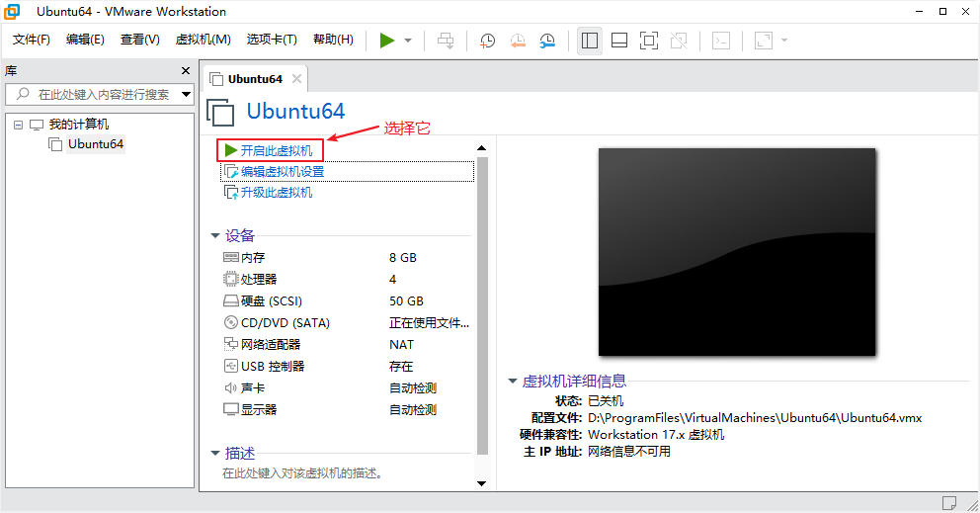This screenshot has height=513, width=980.
Task: Click the VM description text field
Action: 302,473
